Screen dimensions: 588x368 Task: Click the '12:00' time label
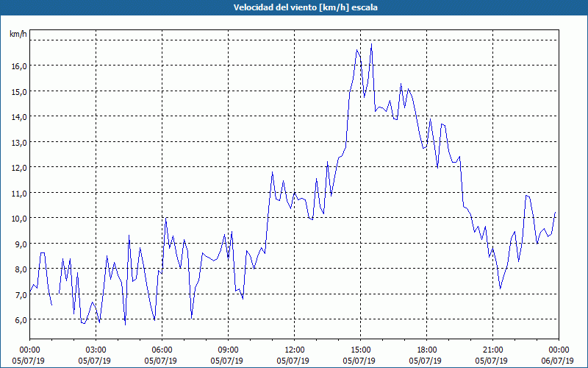(x=295, y=350)
